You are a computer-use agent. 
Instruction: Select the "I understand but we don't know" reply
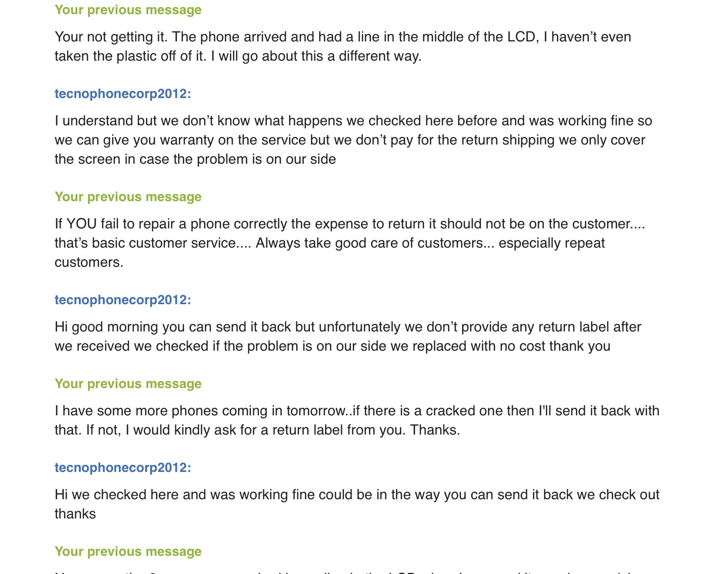point(353,140)
